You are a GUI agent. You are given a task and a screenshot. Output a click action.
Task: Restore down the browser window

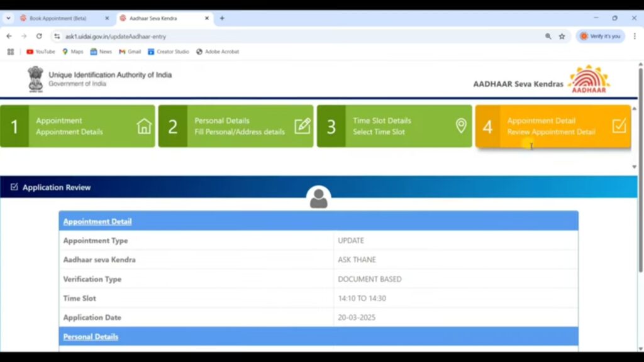[x=615, y=18]
